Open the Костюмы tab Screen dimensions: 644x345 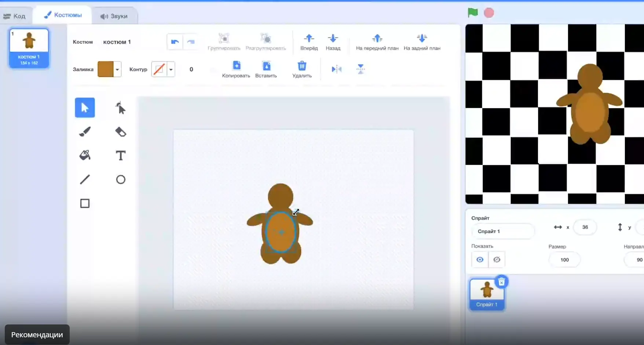(63, 15)
